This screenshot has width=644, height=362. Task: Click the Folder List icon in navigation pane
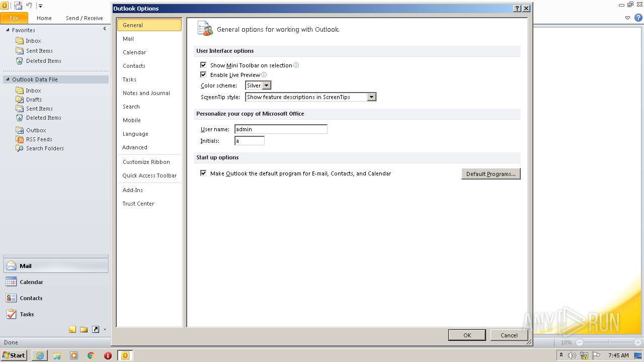[x=84, y=330]
